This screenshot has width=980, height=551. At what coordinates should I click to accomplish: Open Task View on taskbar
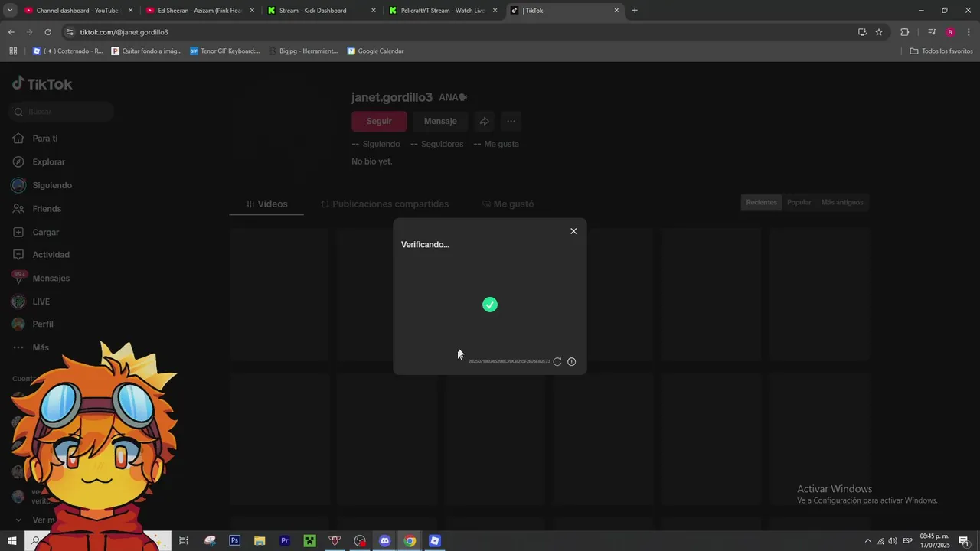pyautogui.click(x=184, y=541)
